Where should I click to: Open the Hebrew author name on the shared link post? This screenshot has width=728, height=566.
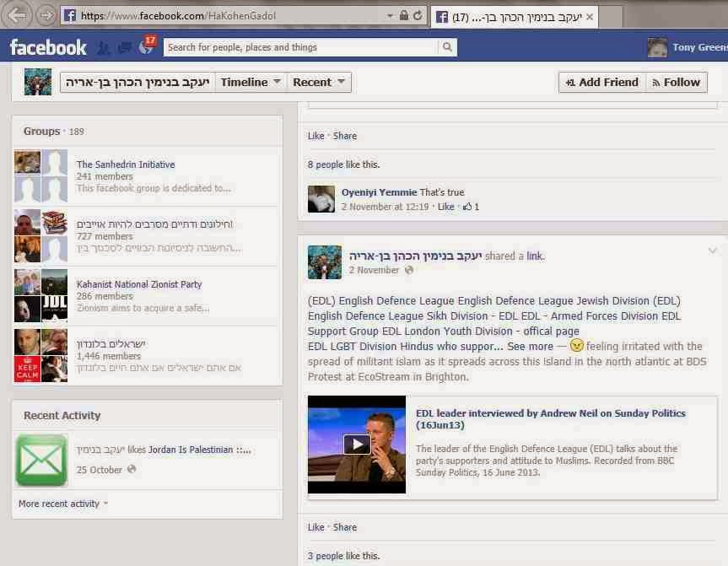click(415, 256)
